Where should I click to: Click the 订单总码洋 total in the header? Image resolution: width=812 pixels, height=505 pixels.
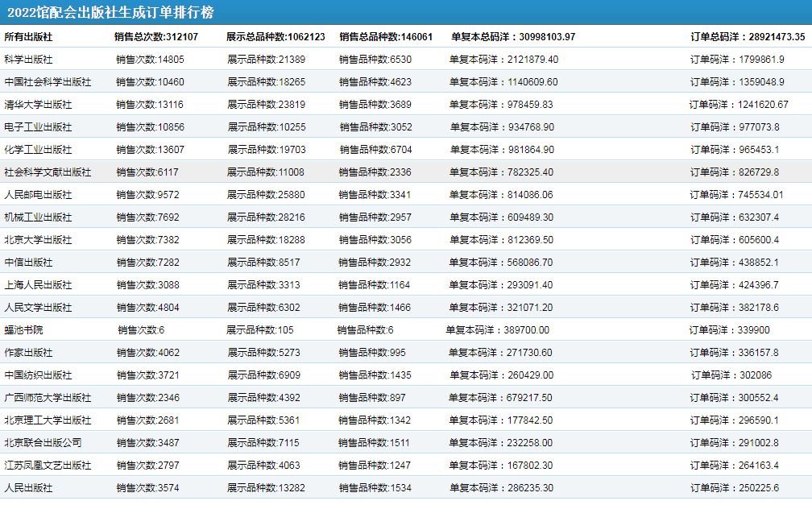coord(748,37)
